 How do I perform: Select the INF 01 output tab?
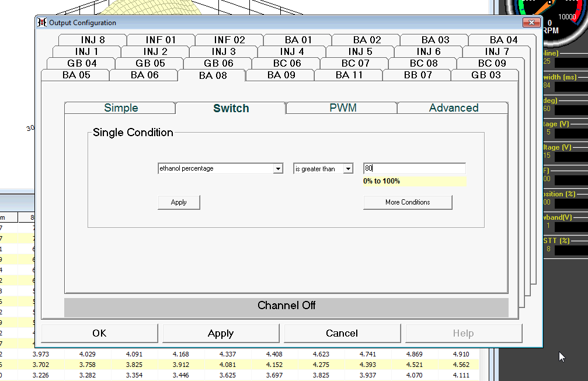pyautogui.click(x=161, y=40)
